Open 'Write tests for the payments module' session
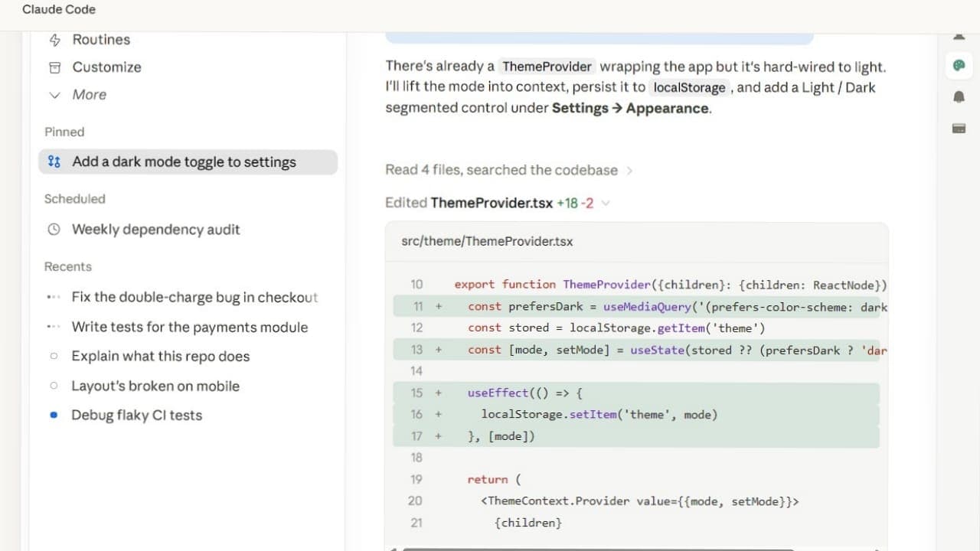 pyautogui.click(x=190, y=327)
